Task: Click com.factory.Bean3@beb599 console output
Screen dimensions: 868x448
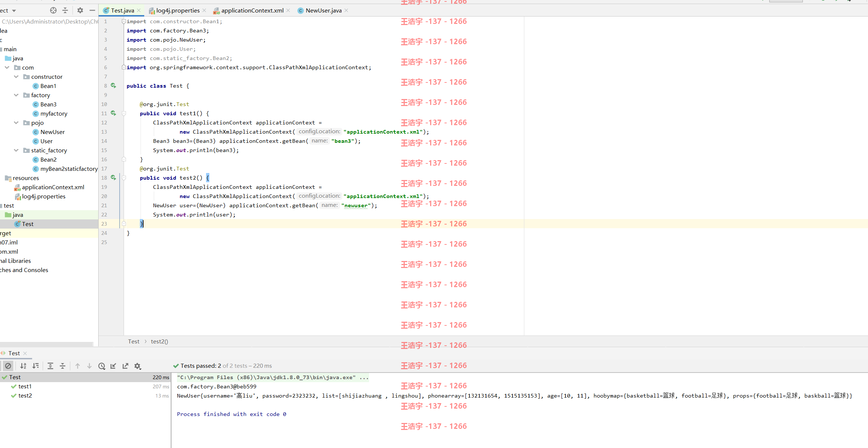Action: click(x=216, y=387)
